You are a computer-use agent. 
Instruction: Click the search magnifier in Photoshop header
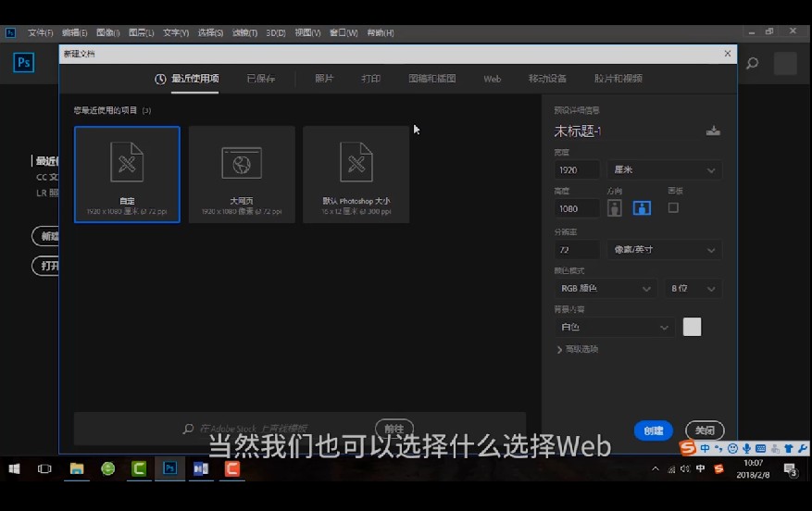coord(753,64)
